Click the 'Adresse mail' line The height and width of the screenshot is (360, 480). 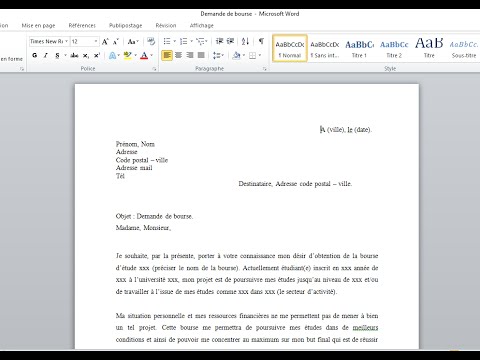(134, 168)
